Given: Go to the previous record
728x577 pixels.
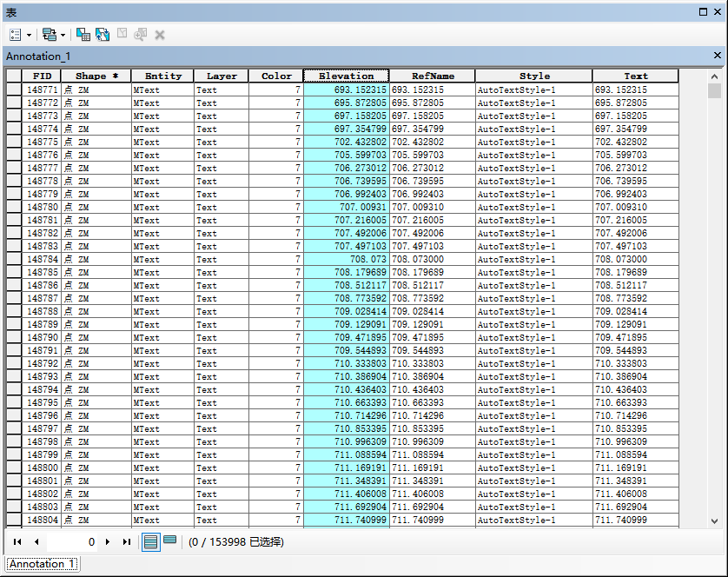Looking at the screenshot, I should click(36, 541).
